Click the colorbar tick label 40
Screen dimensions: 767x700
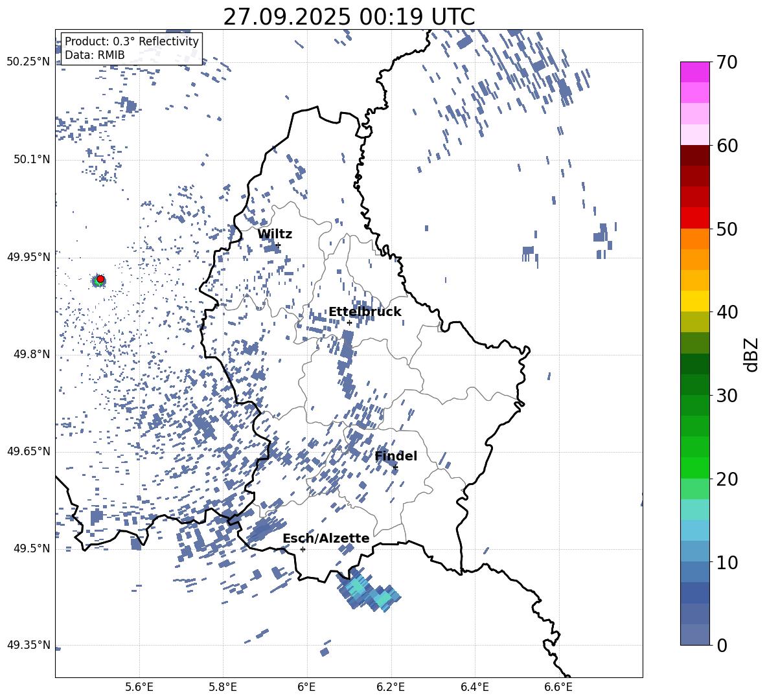[x=726, y=312]
